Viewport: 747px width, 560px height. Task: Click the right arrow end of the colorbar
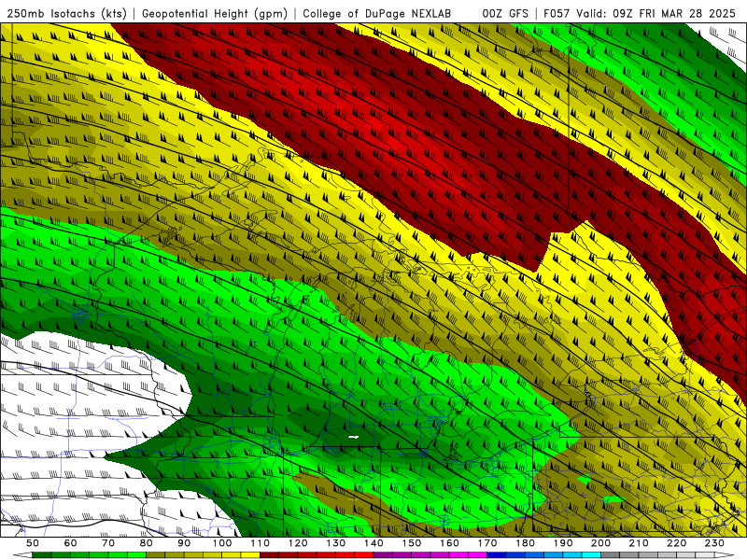(725, 555)
